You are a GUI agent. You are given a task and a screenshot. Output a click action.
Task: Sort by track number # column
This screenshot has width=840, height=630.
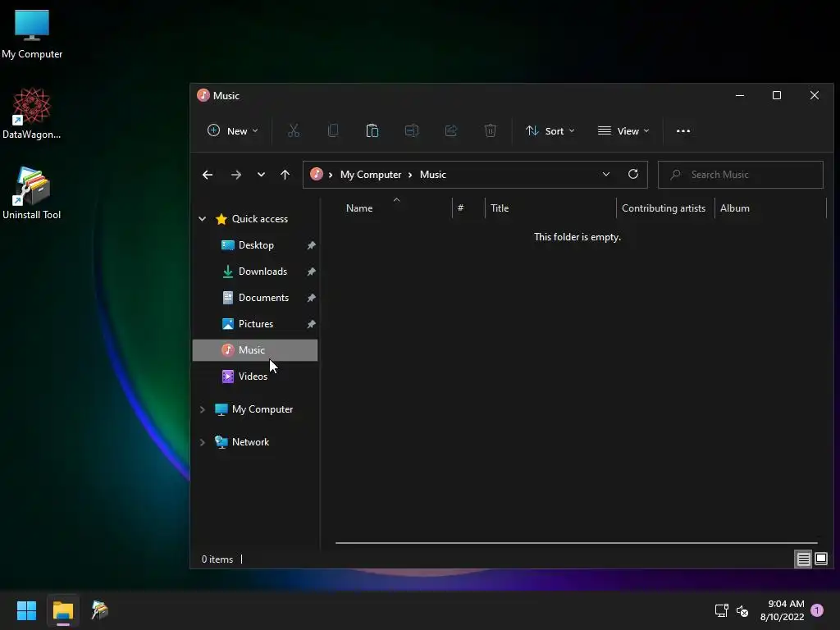tap(468, 208)
